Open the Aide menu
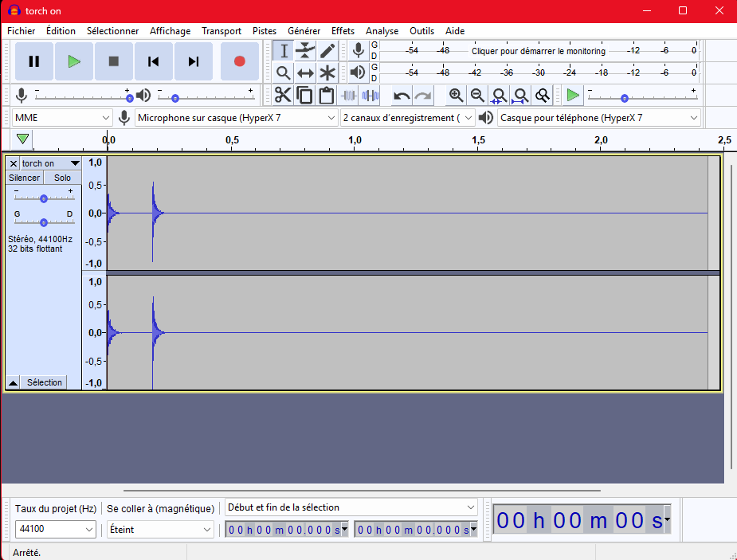 click(x=455, y=31)
